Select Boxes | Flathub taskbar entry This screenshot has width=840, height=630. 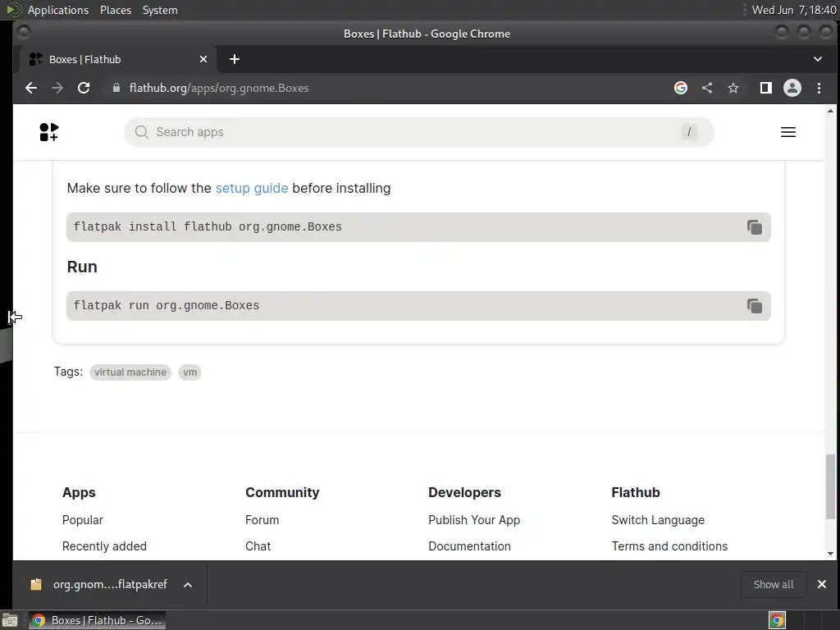tap(97, 620)
